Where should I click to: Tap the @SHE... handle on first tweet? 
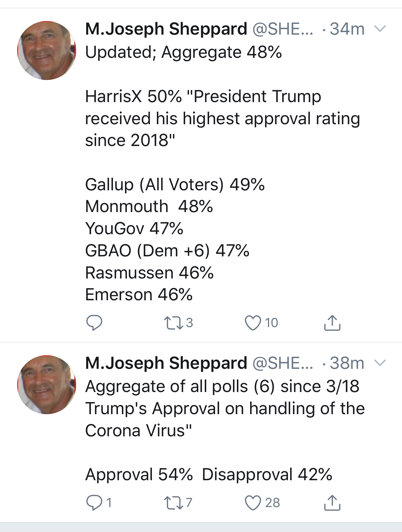(283, 29)
